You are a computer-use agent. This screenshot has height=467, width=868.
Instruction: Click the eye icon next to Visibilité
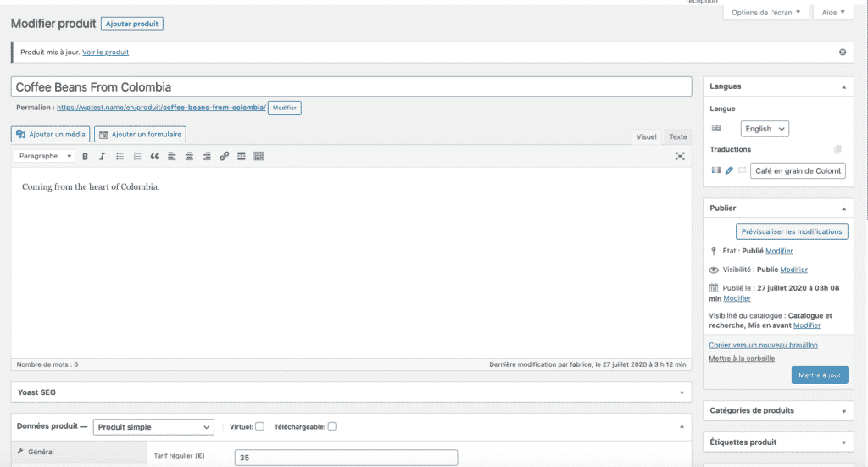(714, 270)
